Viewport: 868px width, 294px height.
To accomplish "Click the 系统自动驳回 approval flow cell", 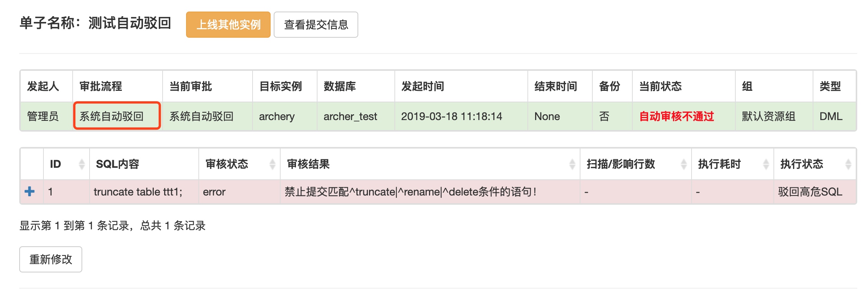I will click(x=111, y=116).
